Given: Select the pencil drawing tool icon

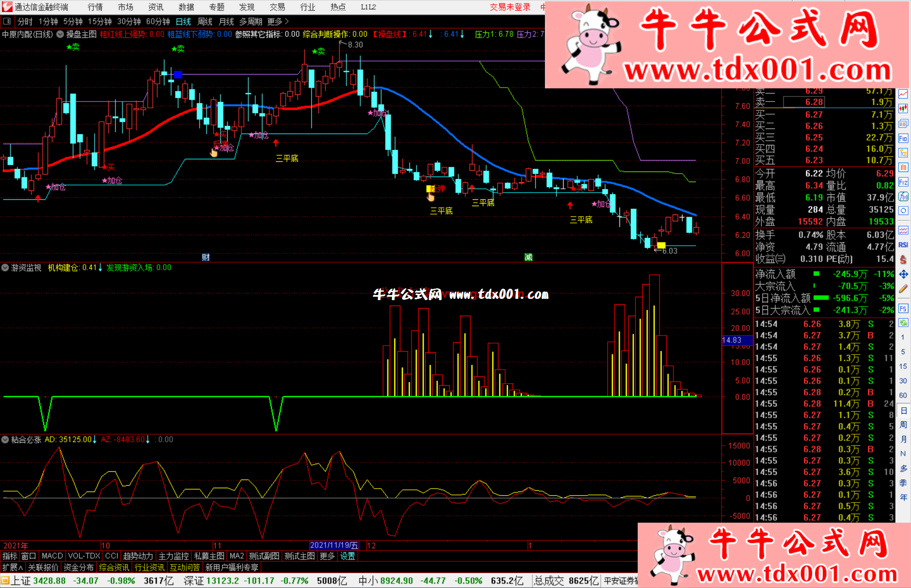Looking at the screenshot, I should click(x=903, y=289).
